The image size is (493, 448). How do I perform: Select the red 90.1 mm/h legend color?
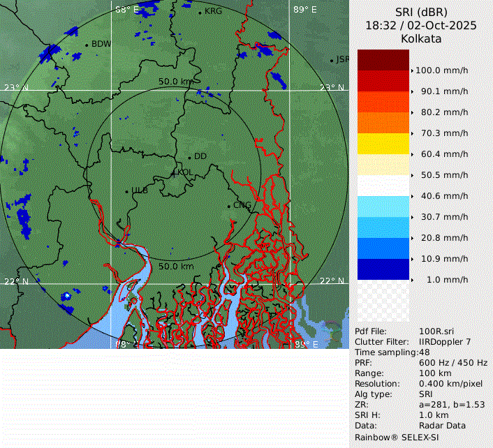coord(383,81)
